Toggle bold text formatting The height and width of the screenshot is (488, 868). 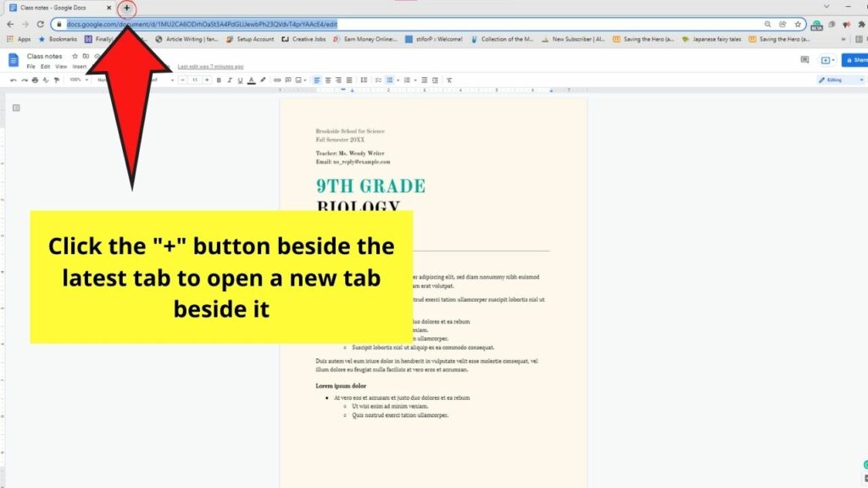[x=220, y=80]
